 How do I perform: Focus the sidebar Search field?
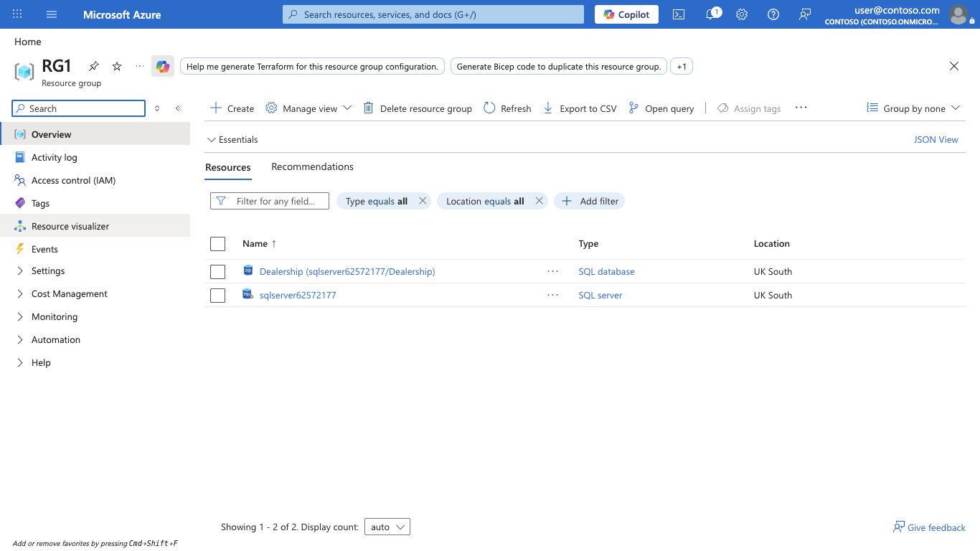pos(79,108)
